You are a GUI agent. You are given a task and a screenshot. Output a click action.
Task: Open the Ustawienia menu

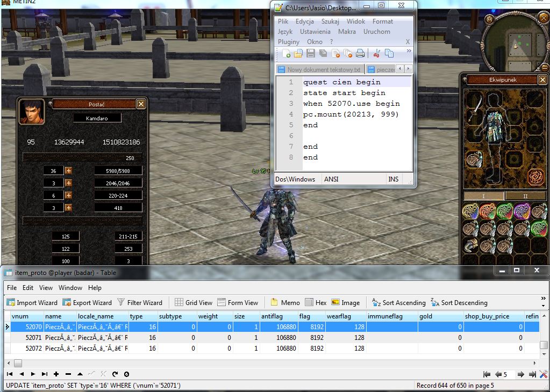315,32
